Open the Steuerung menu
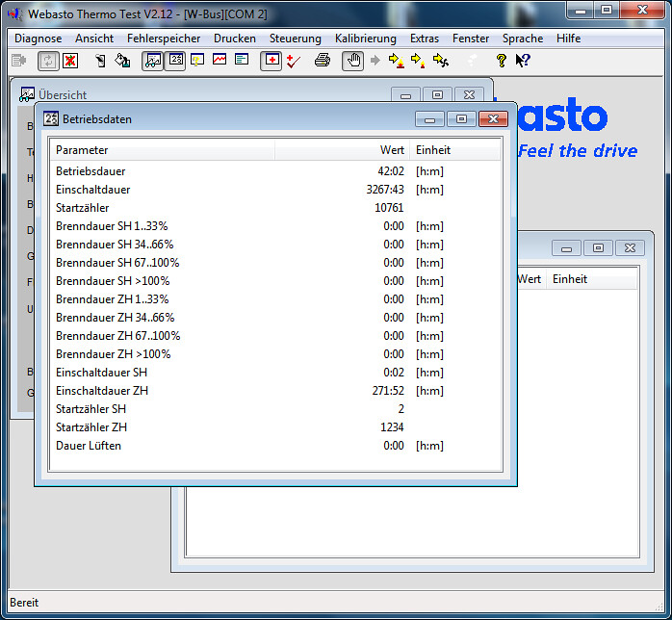Screen dimensions: 672x620 [296, 39]
